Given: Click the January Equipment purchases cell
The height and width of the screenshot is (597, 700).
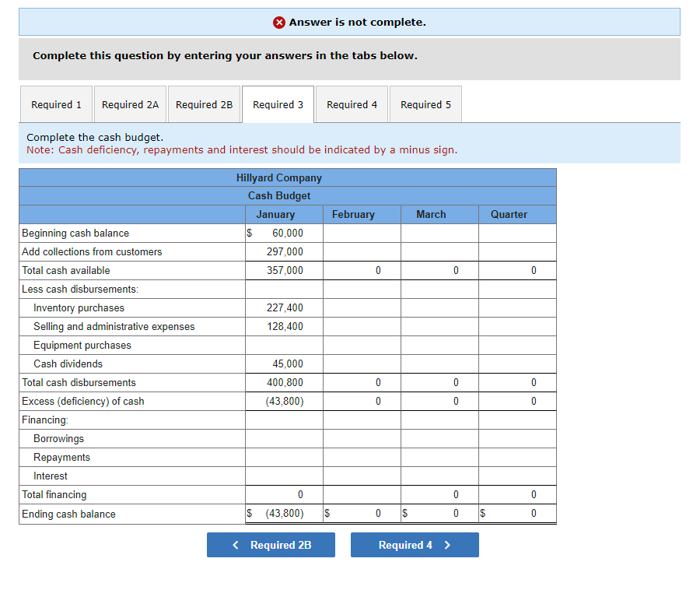Looking at the screenshot, I should (284, 345).
